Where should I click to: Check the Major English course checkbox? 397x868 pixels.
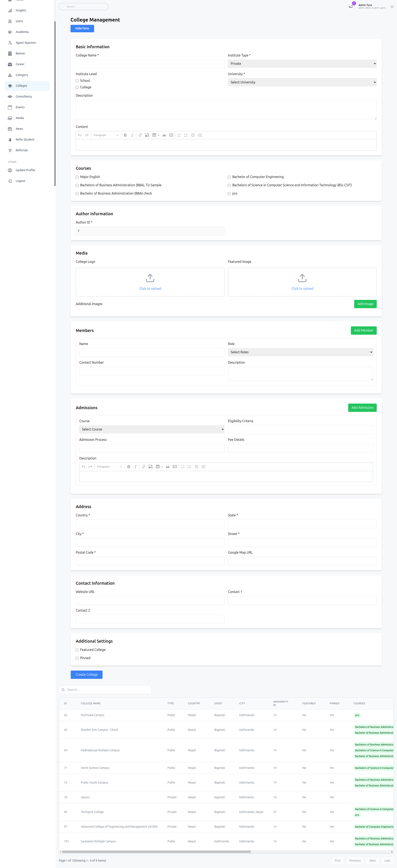coord(77,177)
